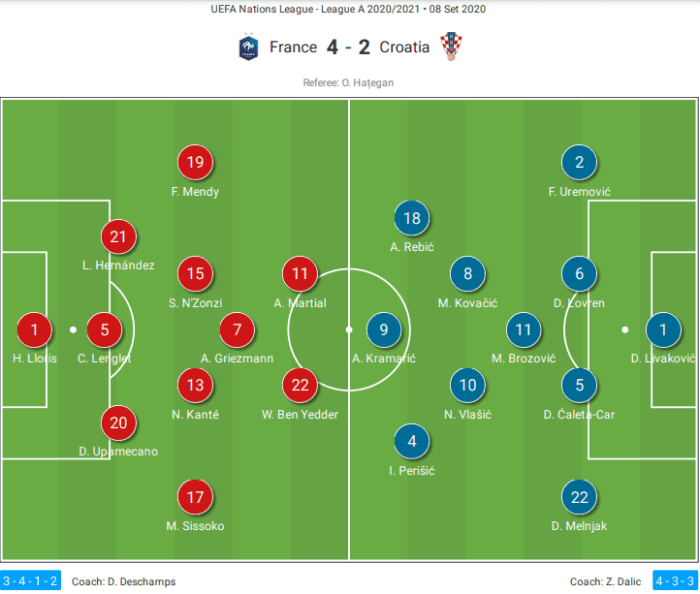The width and height of the screenshot is (700, 594).
Task: Click blue number 18 A. Rebić marker
Action: pos(412,218)
